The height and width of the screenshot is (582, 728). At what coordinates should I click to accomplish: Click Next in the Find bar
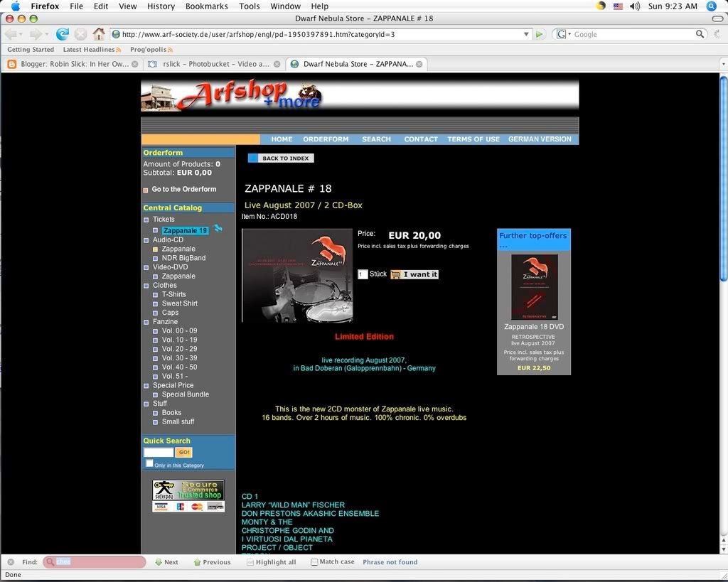click(x=166, y=562)
